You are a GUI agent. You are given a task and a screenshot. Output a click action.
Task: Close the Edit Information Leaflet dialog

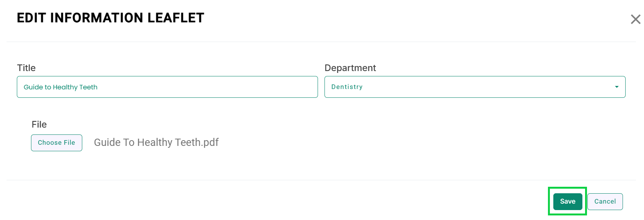click(635, 19)
